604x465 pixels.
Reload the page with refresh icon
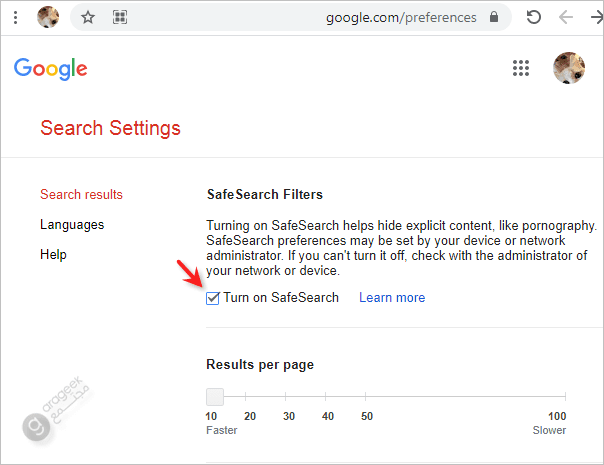pyautogui.click(x=534, y=17)
